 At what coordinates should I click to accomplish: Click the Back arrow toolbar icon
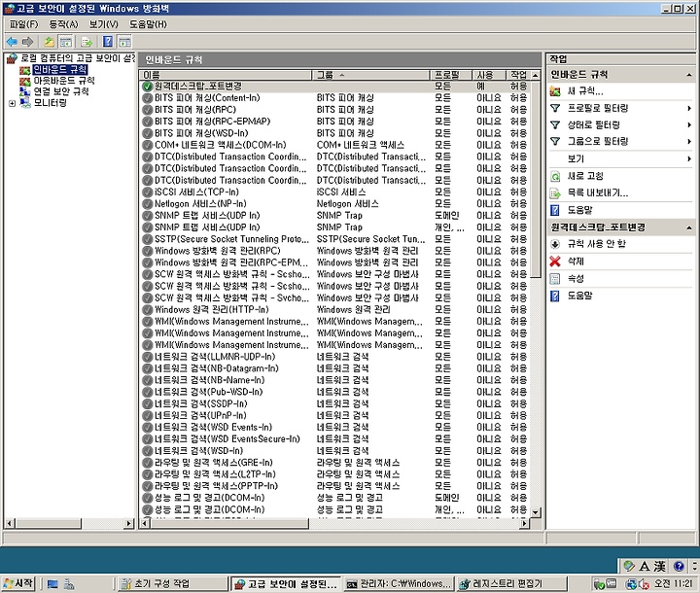coord(12,42)
